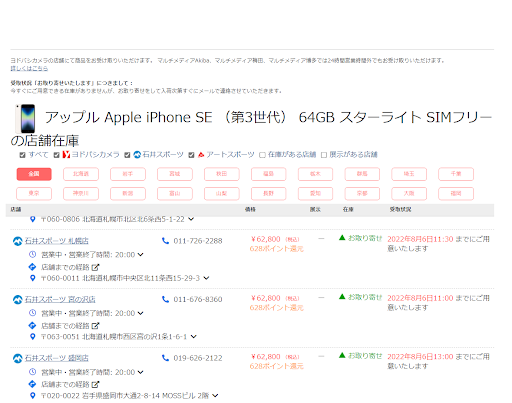Select the 宮城 region button
The width and height of the screenshot is (512, 403).
(175, 174)
